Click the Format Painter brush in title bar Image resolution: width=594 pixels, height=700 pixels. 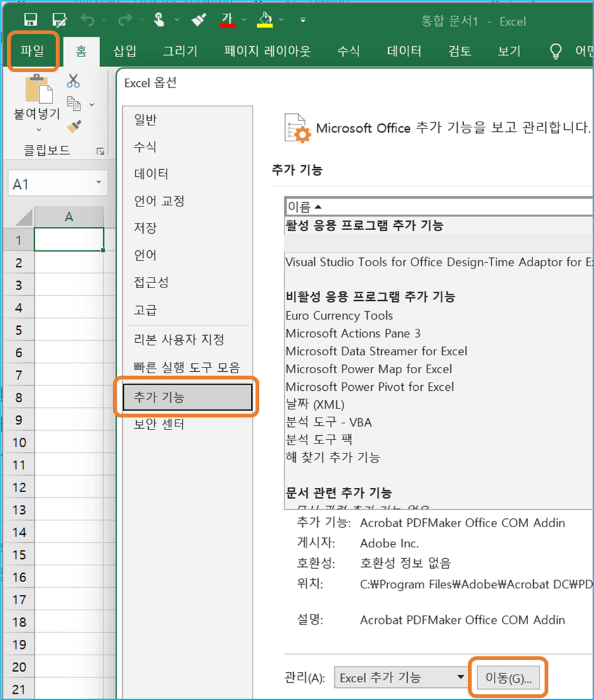click(198, 20)
